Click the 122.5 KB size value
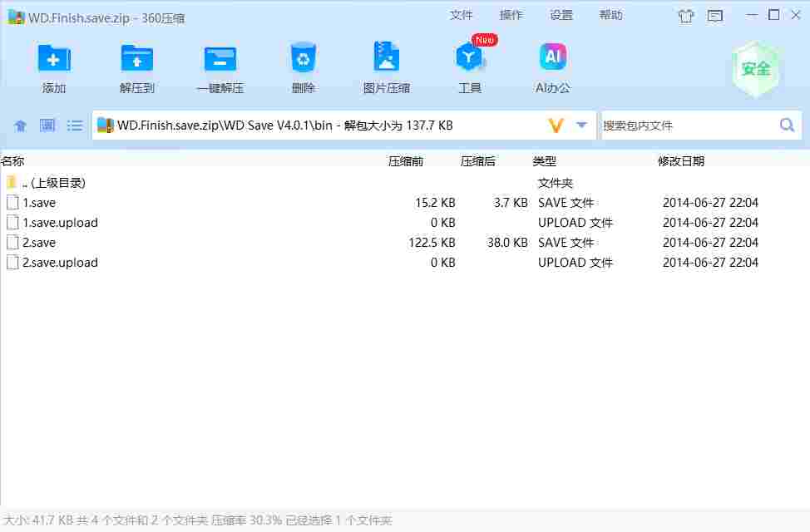The height and width of the screenshot is (532, 810). [x=432, y=242]
